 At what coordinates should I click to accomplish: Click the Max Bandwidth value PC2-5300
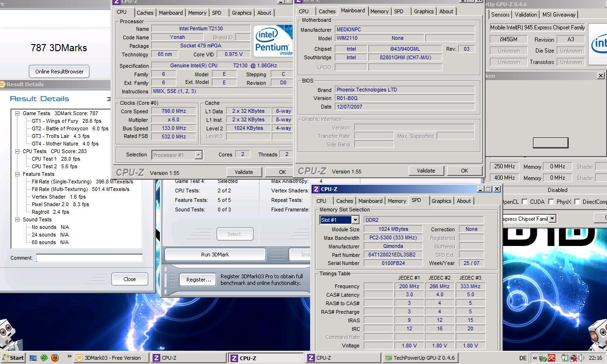393,237
